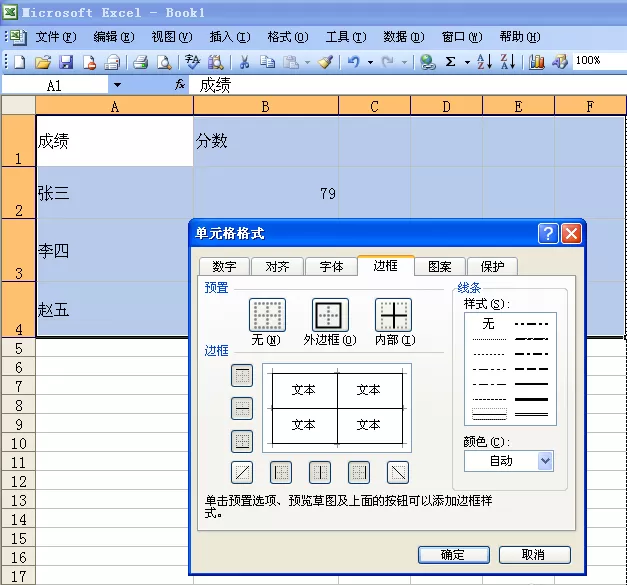627x585 pixels.
Task: Open the 颜色 color dropdown showing 自动
Action: [x=509, y=461]
